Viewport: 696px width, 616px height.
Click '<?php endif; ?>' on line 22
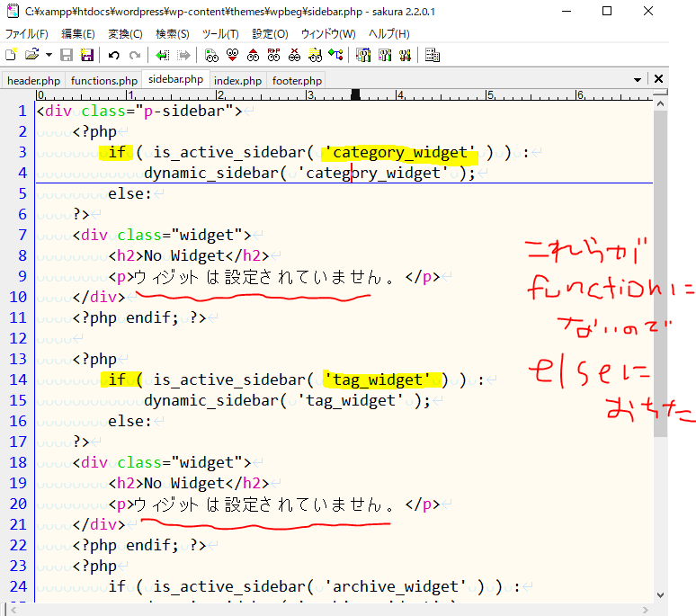pyautogui.click(x=139, y=545)
